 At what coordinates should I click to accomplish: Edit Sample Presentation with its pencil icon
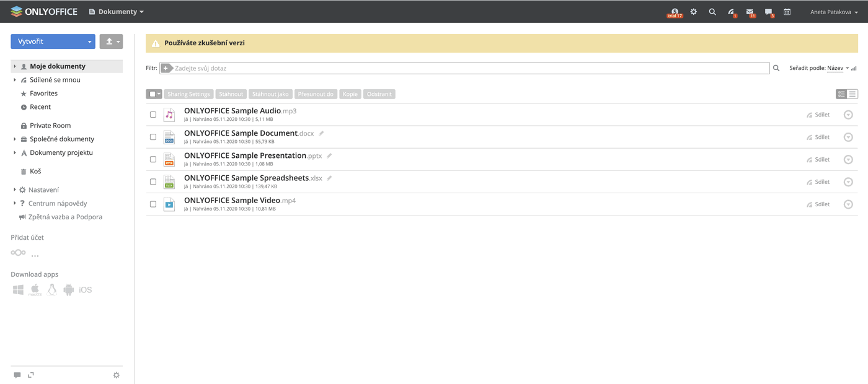coord(329,155)
